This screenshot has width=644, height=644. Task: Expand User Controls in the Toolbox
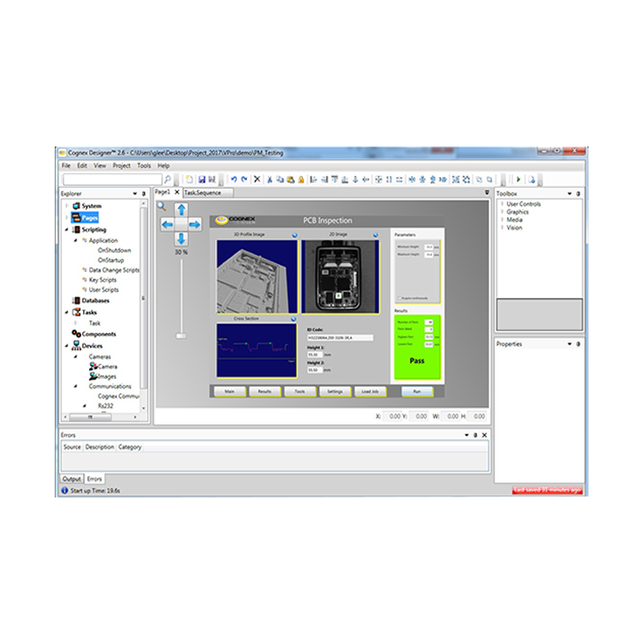(502, 204)
